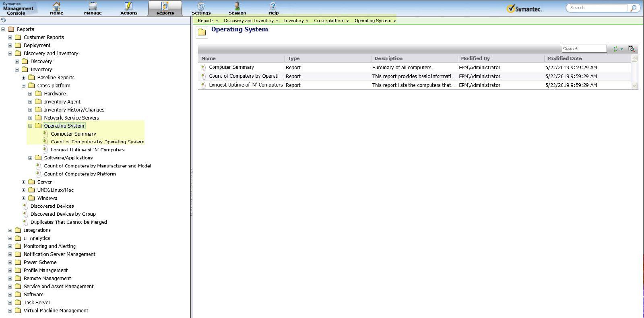644x318 pixels.
Task: Click the top-right Search input field
Action: point(598,8)
